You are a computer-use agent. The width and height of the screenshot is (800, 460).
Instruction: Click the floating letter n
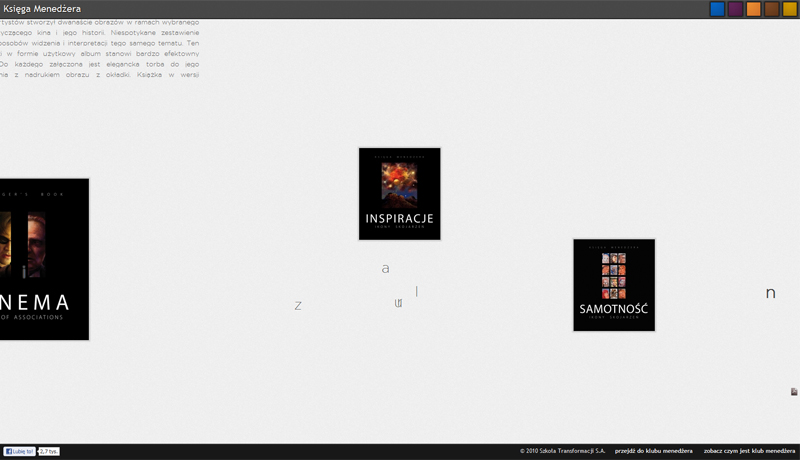coord(770,293)
